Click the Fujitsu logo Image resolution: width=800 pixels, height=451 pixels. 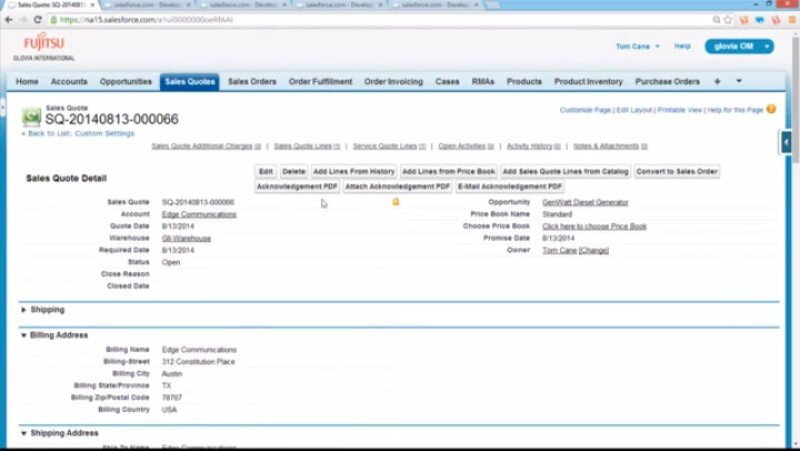(x=43, y=46)
